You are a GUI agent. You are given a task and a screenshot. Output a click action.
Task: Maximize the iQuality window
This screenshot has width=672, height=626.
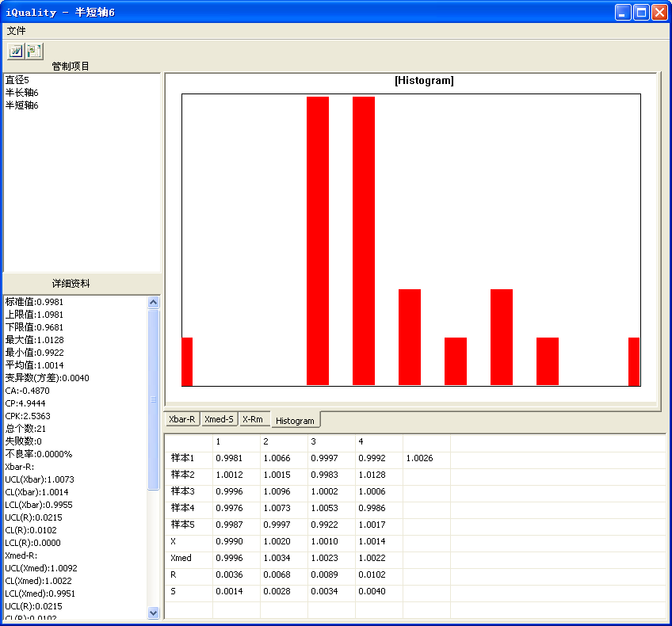[x=641, y=12]
